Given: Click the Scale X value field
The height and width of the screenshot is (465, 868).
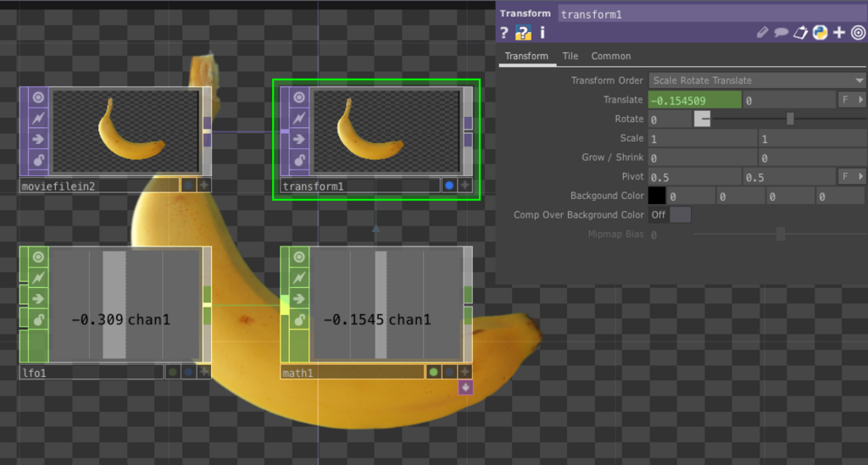Looking at the screenshot, I should [x=703, y=139].
